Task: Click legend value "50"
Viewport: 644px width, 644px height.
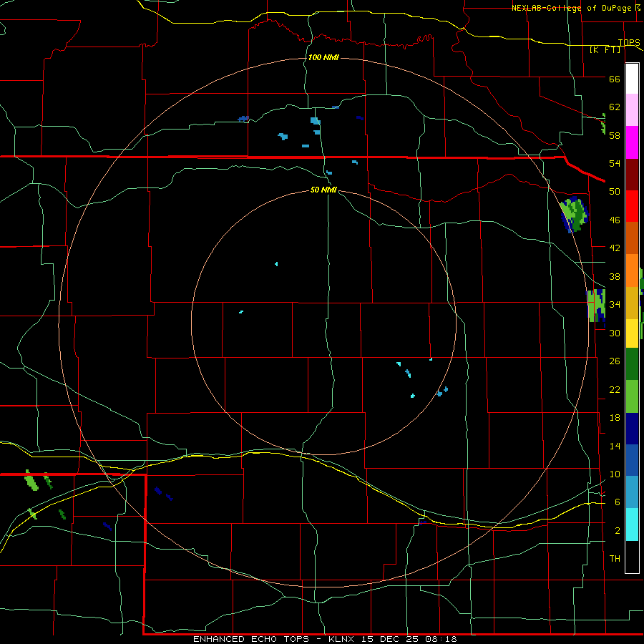Action: 615,192
